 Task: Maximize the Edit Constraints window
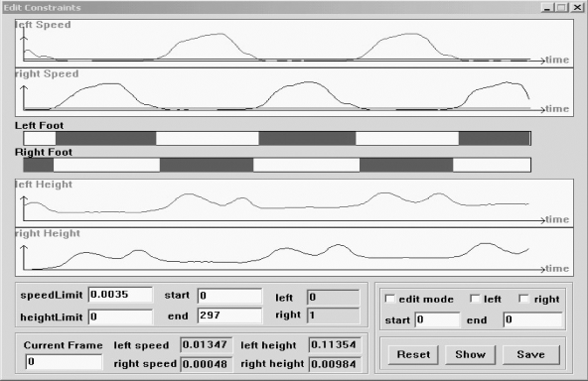click(x=561, y=8)
